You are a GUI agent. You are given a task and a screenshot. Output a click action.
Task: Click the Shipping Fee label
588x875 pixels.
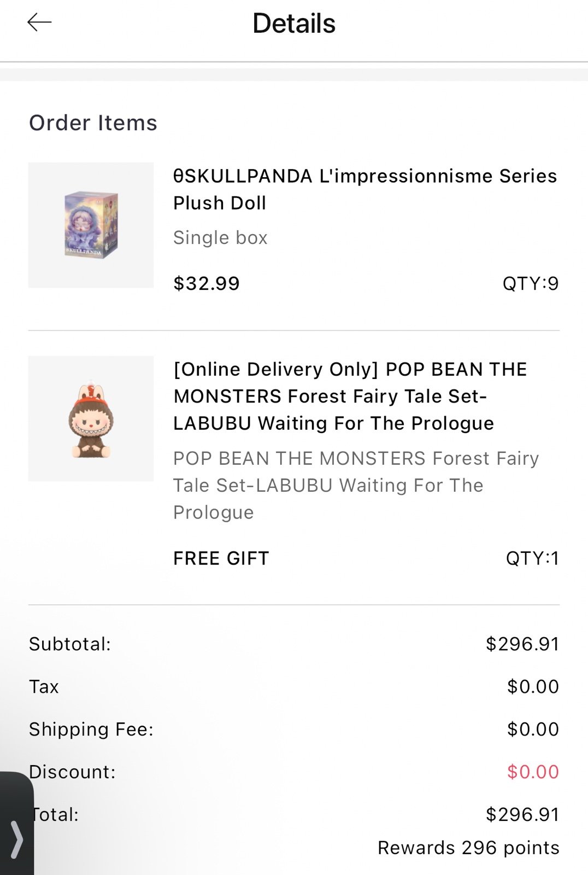91,730
